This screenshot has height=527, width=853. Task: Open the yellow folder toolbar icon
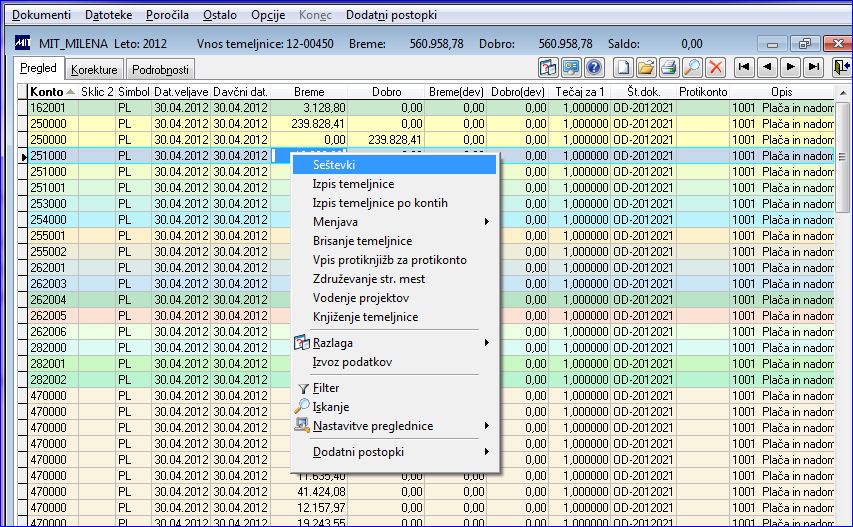[x=646, y=68]
